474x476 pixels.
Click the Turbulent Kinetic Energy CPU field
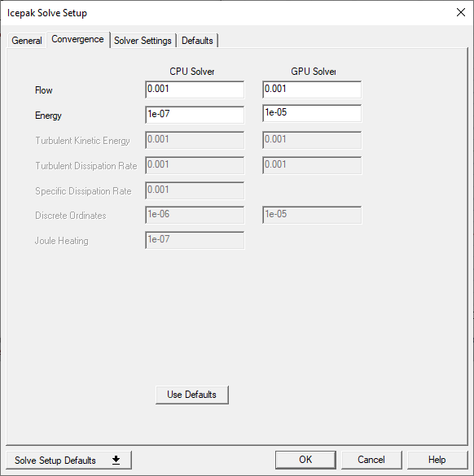195,140
